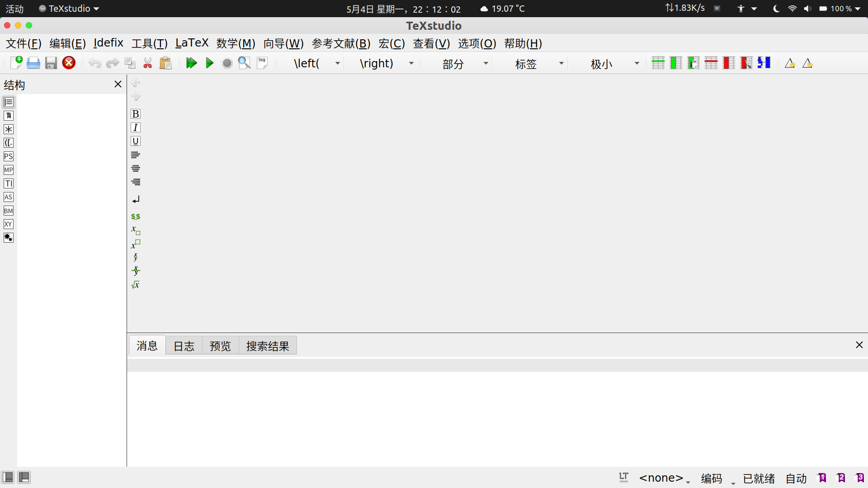Insert square root symbol from toolbar
This screenshot has width=868, height=488.
(136, 285)
